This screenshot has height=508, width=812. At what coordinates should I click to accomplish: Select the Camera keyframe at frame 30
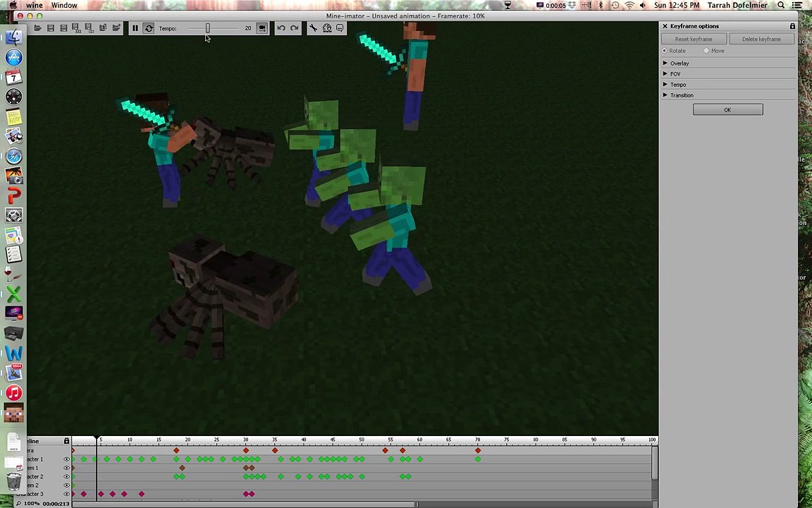(x=246, y=450)
